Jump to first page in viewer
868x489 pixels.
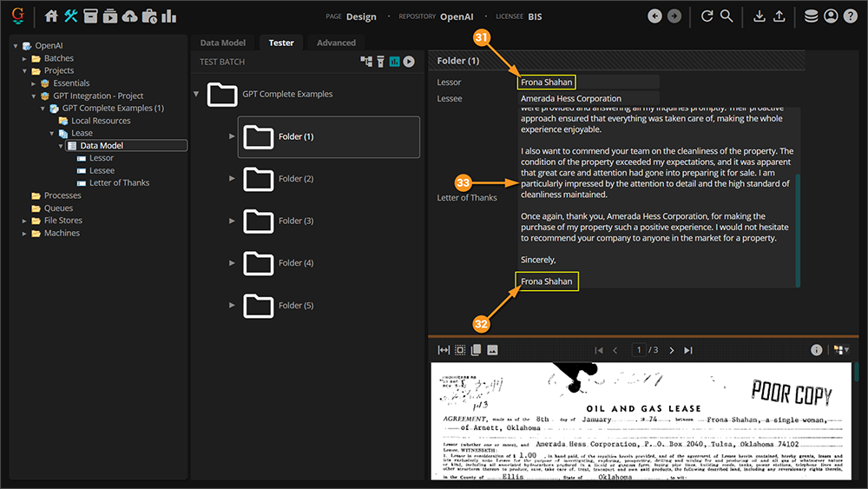click(598, 350)
